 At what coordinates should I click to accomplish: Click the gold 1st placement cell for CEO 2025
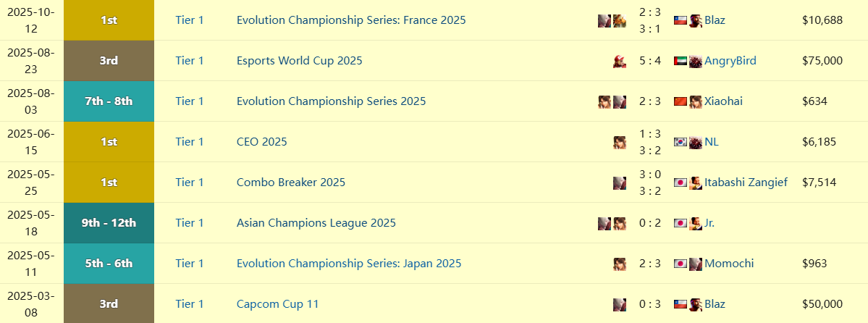(x=109, y=142)
